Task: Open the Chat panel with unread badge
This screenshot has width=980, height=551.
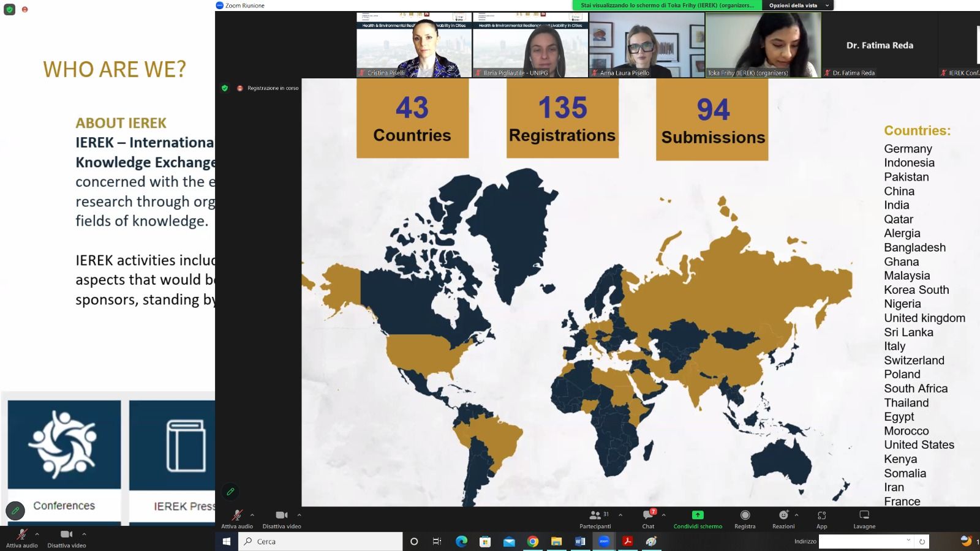Action: [648, 518]
